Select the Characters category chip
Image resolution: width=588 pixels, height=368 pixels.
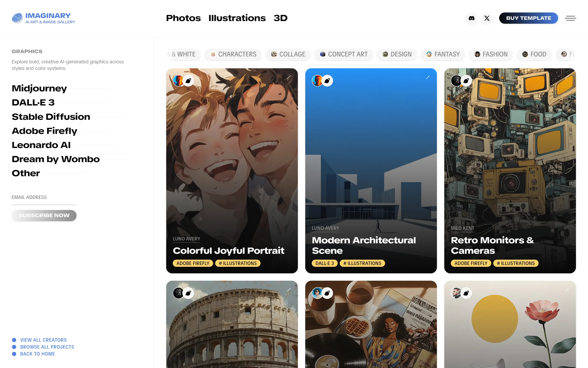click(x=233, y=54)
